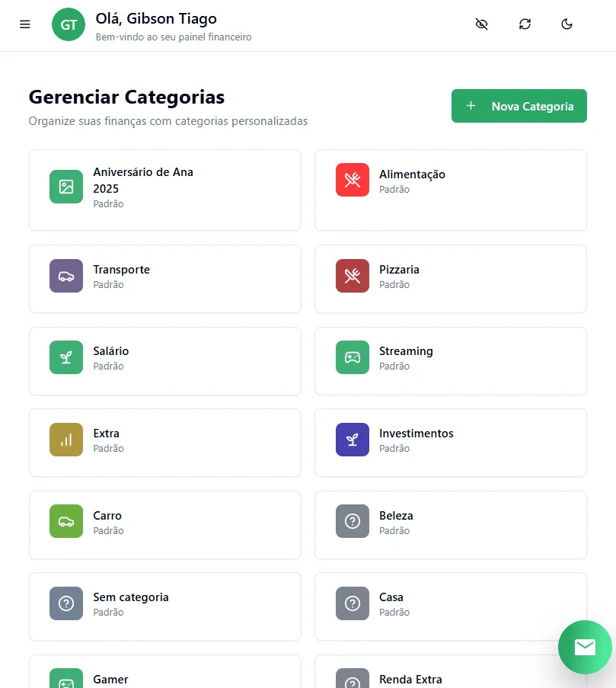The image size is (616, 688).
Task: Open the floating mail message button
Action: [585, 647]
